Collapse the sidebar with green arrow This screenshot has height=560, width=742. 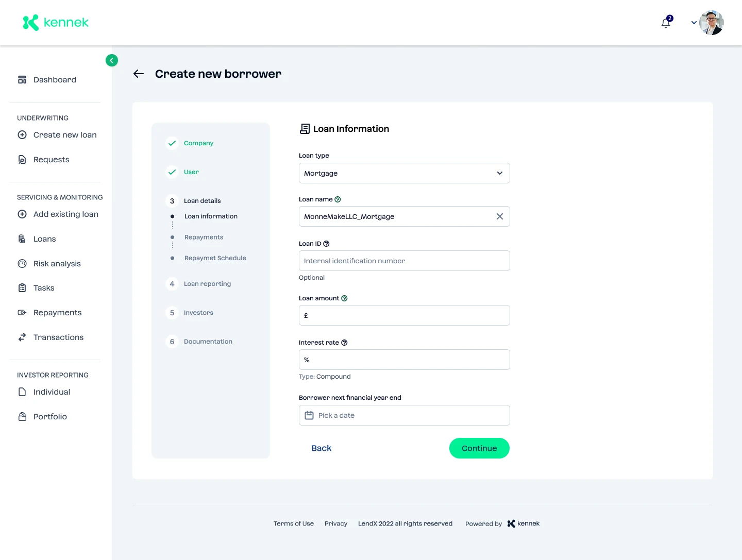[x=112, y=60]
